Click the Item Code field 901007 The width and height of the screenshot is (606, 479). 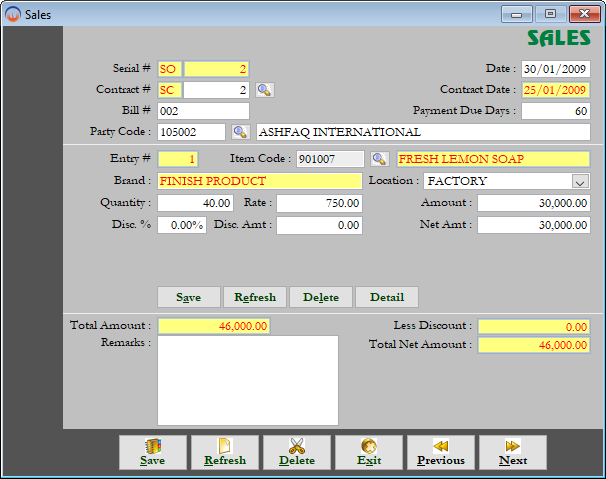point(330,159)
